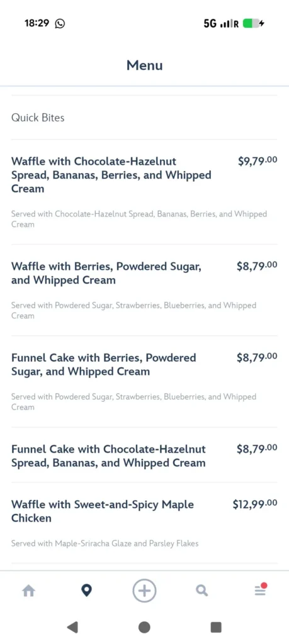Image resolution: width=289 pixels, height=644 pixels.
Task: Select Waffle with Berries, Powdered Sugar item
Action: click(144, 290)
